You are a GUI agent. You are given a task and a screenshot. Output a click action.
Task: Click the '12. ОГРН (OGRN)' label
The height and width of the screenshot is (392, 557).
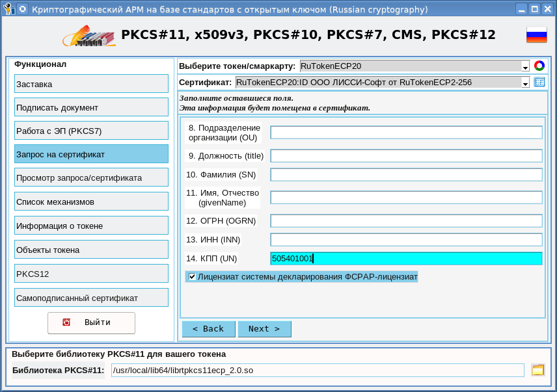[221, 220]
